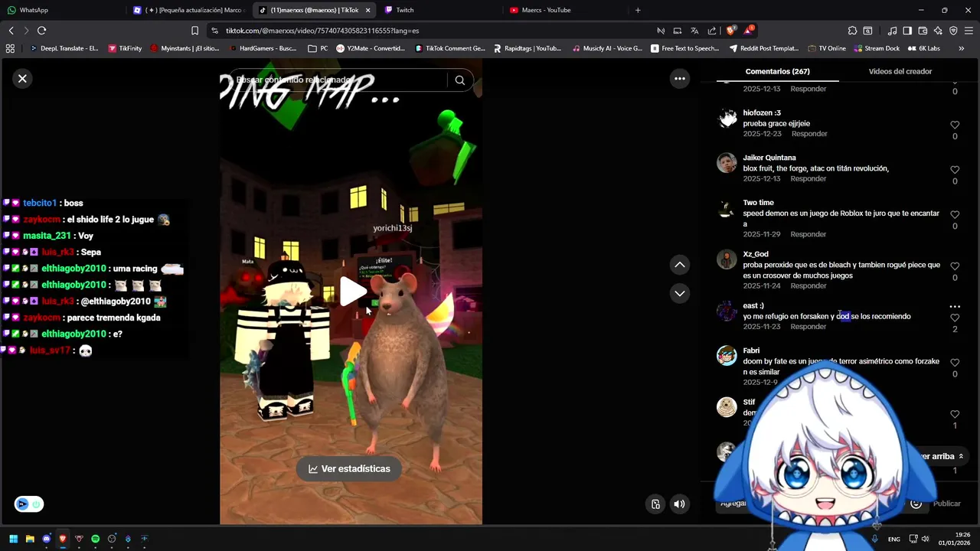Screen dimensions: 980x551
Task: Open Ver estadísticas button
Action: pyautogui.click(x=349, y=468)
